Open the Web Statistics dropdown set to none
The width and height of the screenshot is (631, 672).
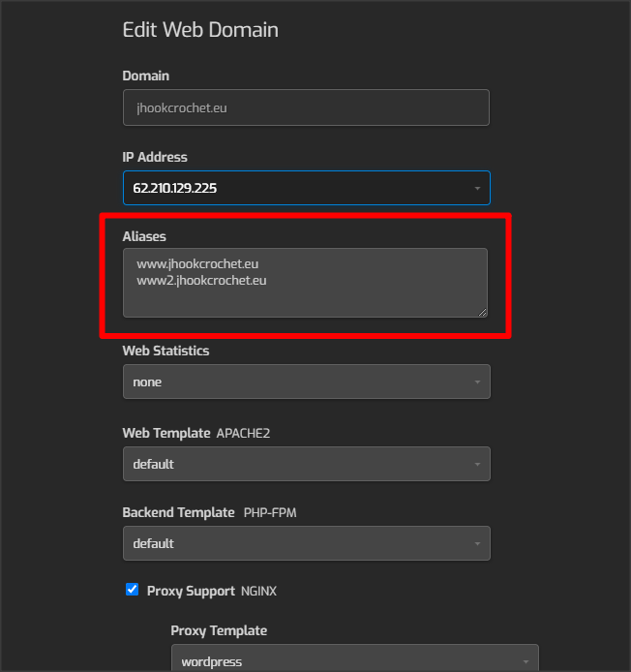coord(306,382)
